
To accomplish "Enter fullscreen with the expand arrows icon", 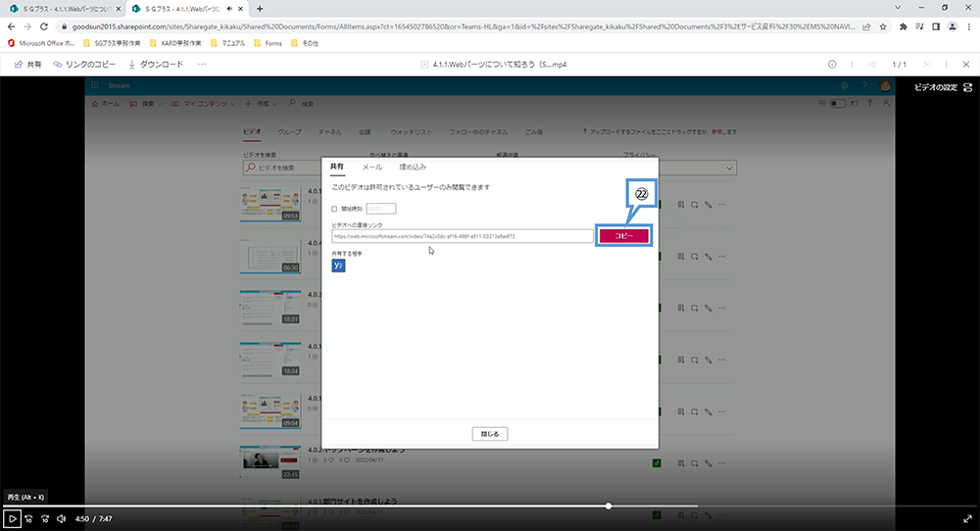I will (x=967, y=518).
